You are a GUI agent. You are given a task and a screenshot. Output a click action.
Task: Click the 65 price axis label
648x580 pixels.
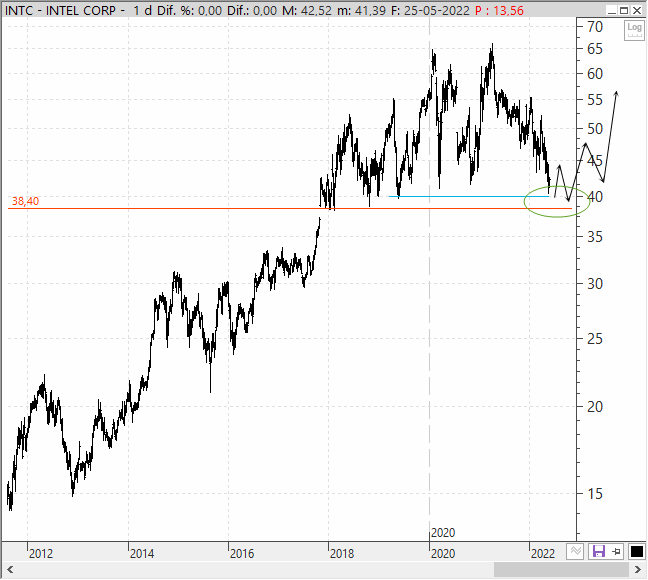pyautogui.click(x=595, y=49)
